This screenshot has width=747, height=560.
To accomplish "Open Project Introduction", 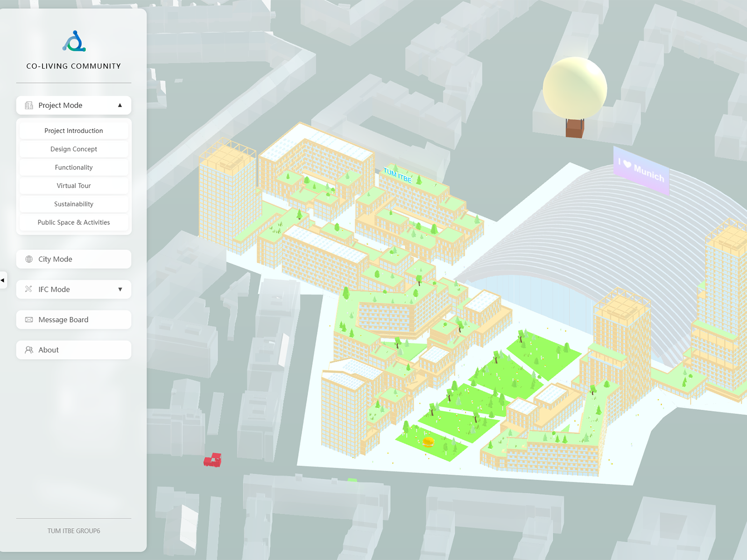I will pyautogui.click(x=74, y=131).
